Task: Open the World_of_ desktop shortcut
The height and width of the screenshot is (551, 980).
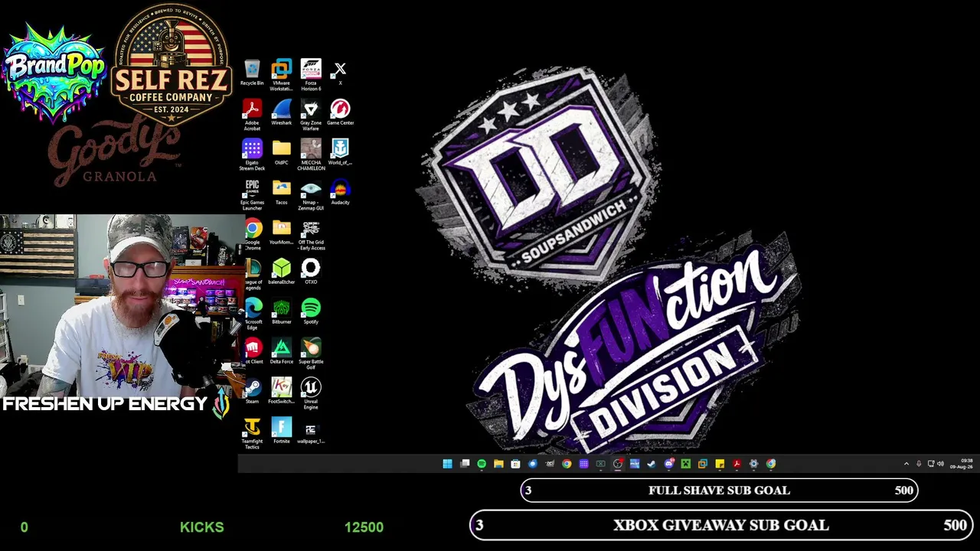Action: [340, 153]
